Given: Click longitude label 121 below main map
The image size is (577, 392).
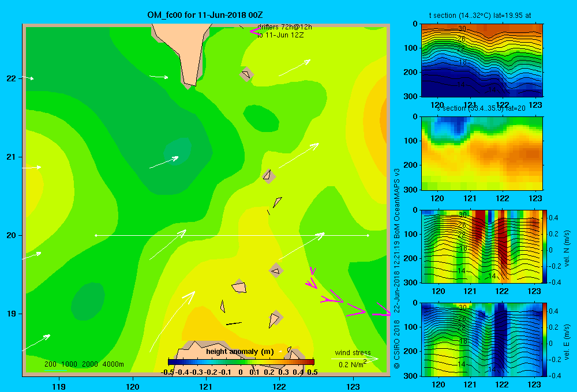Looking at the screenshot, I should (206, 386).
